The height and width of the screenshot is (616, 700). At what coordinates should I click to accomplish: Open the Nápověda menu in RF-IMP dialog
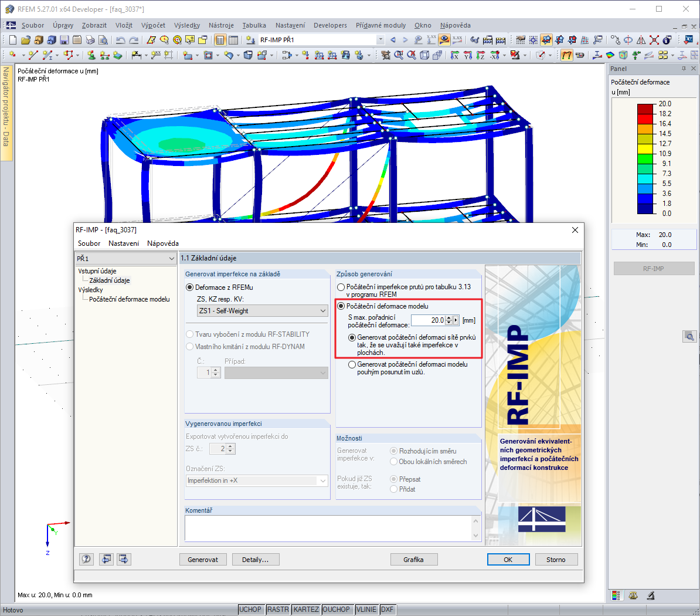163,243
